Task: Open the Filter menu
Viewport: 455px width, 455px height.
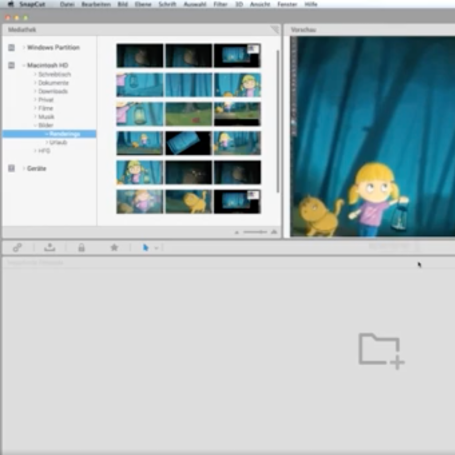Action: [220, 4]
